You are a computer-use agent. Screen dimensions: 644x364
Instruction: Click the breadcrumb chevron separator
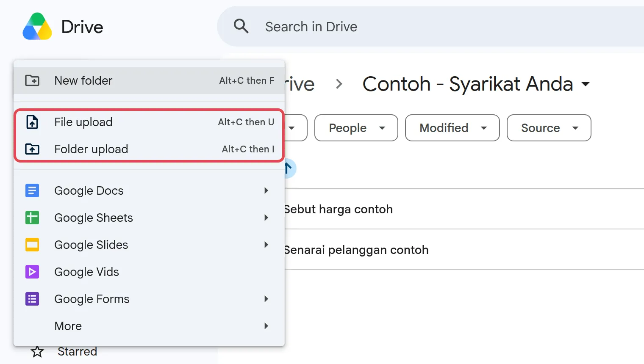pos(339,84)
